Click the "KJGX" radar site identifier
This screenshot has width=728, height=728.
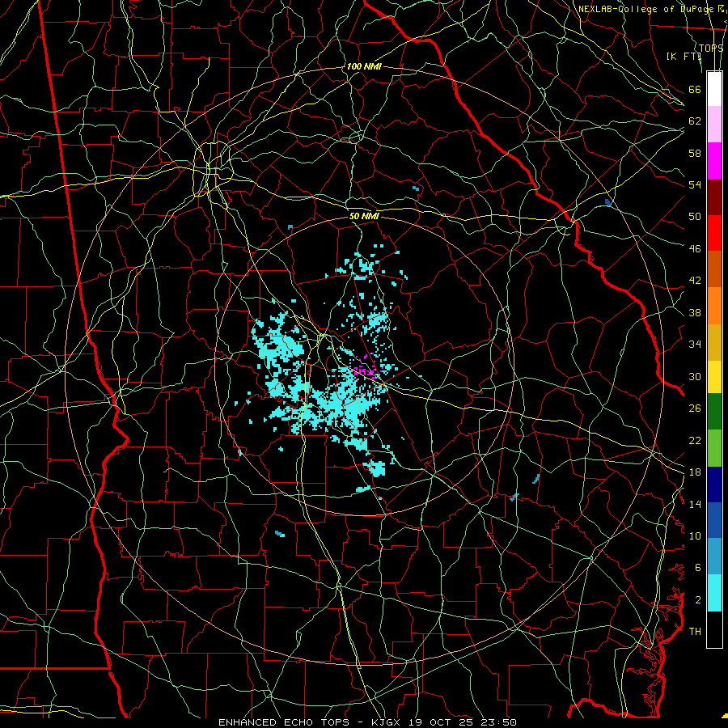(x=385, y=722)
